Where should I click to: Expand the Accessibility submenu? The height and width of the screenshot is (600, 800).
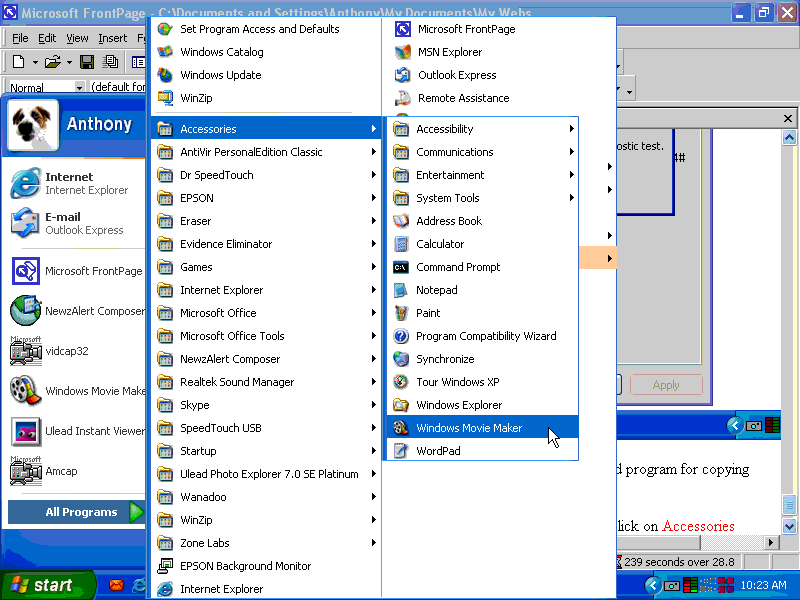pos(482,129)
